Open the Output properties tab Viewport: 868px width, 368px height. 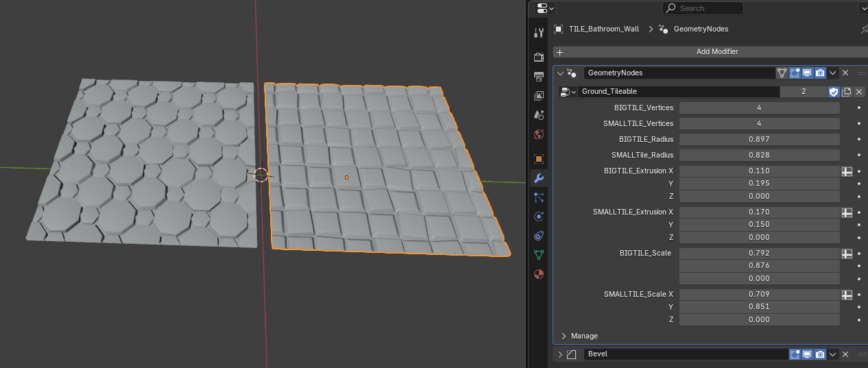tap(539, 76)
